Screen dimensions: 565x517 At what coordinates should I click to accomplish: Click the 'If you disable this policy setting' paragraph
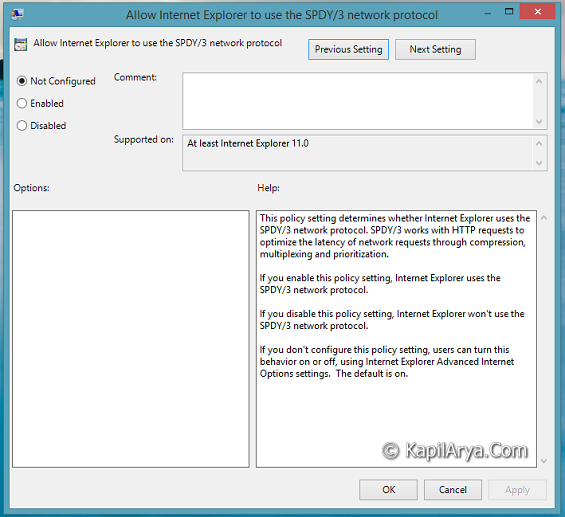[392, 320]
